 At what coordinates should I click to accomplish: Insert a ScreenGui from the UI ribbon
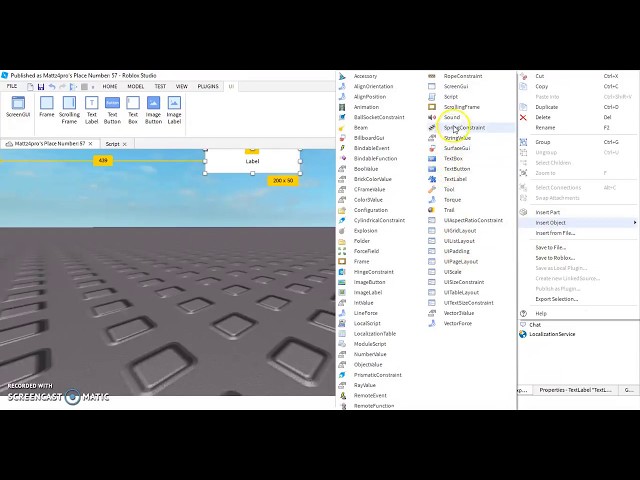pyautogui.click(x=18, y=107)
